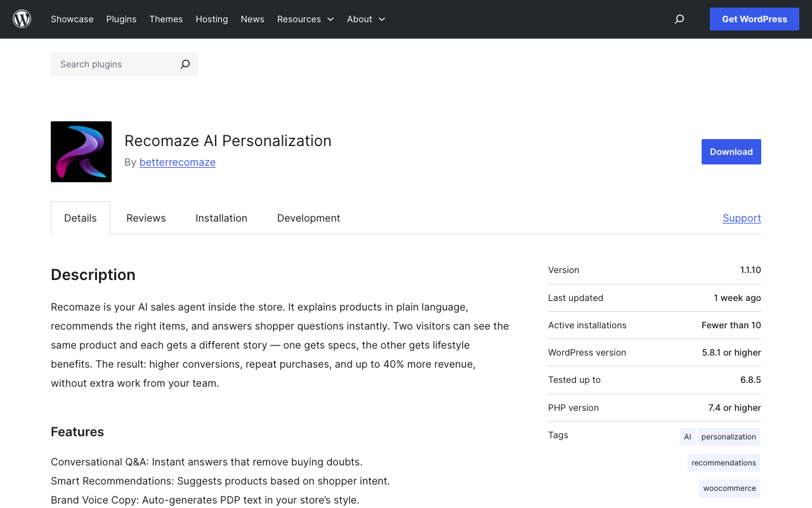The height and width of the screenshot is (508, 812).
Task: Expand the Resources menu
Action: 305,19
